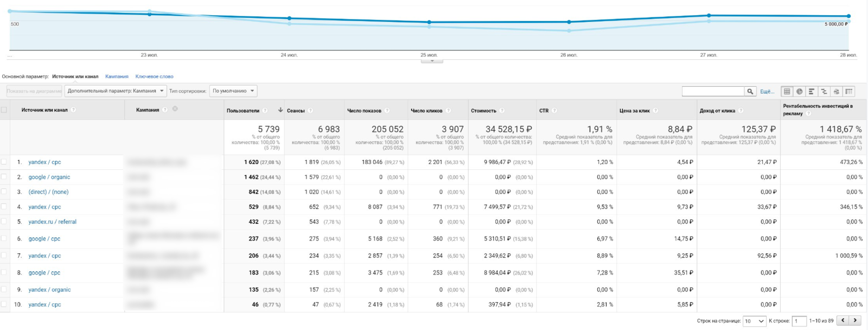Select the pie chart view icon

799,91
